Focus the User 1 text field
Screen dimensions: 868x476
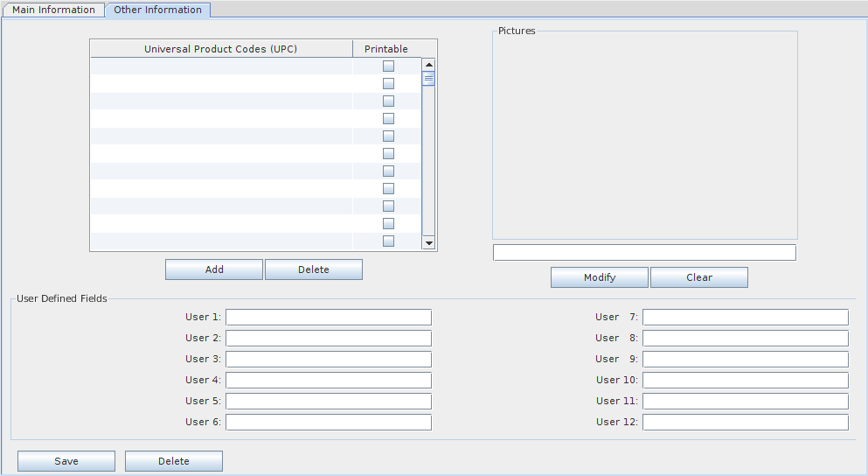[x=329, y=317]
